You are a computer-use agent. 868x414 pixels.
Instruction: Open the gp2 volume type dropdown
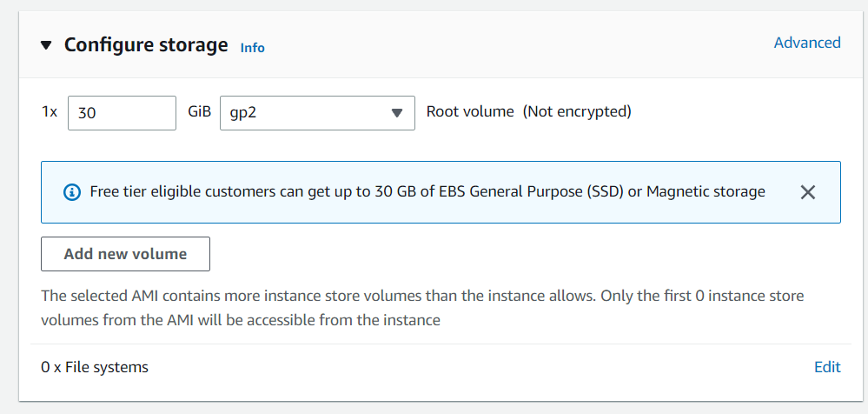[x=317, y=112]
